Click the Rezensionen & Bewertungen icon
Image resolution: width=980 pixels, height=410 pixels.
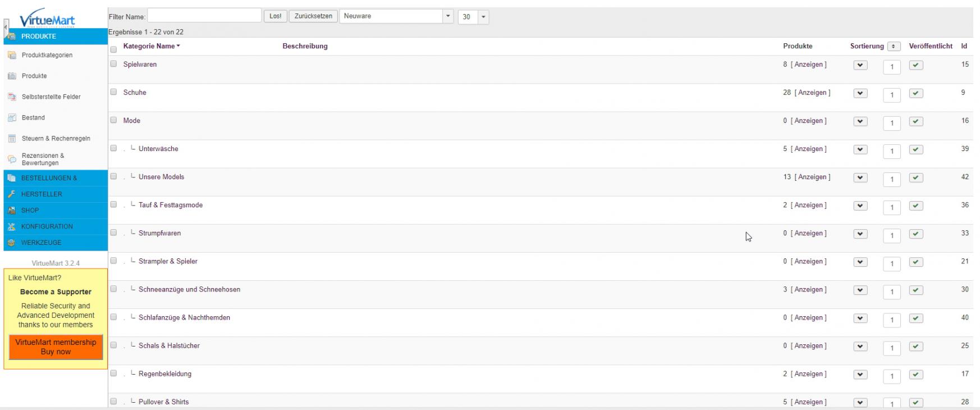coord(12,159)
